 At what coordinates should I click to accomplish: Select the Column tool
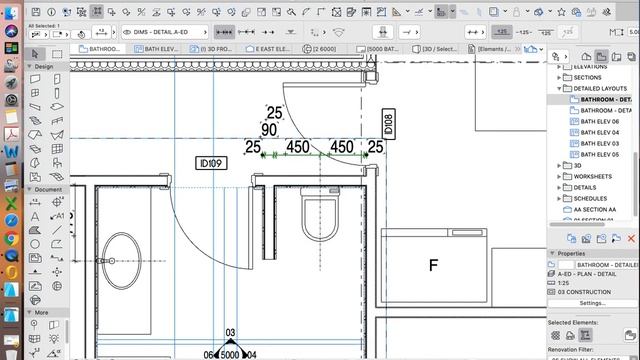(57, 93)
